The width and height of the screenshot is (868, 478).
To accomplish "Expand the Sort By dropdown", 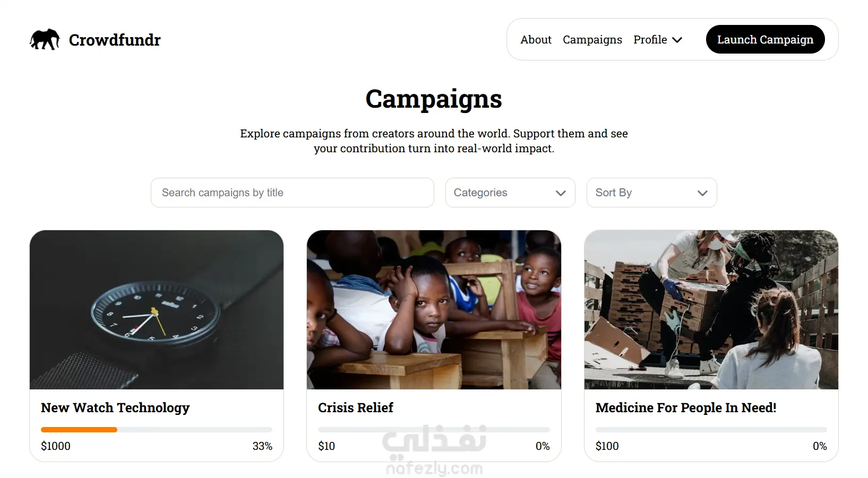I will pos(651,193).
